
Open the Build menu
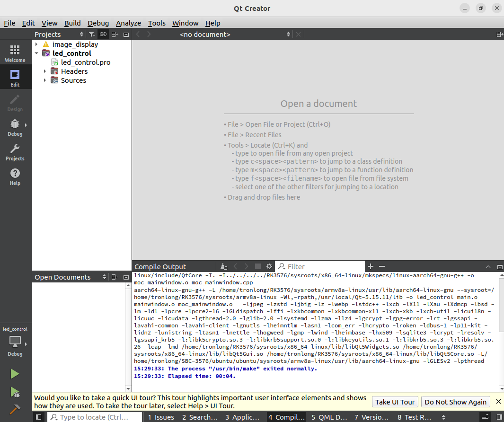[72, 23]
